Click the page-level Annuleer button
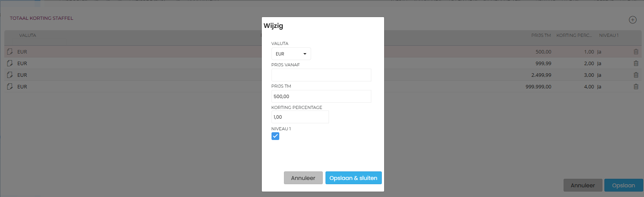The image size is (644, 197). 583,185
